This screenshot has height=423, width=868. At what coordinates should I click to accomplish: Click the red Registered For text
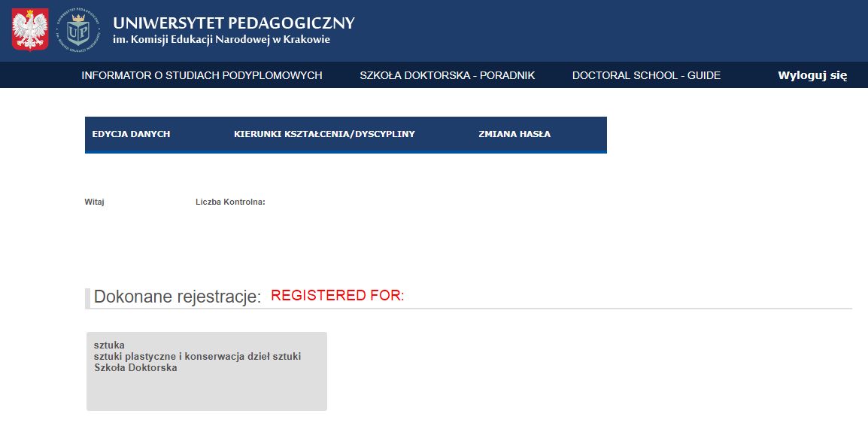pyautogui.click(x=337, y=296)
